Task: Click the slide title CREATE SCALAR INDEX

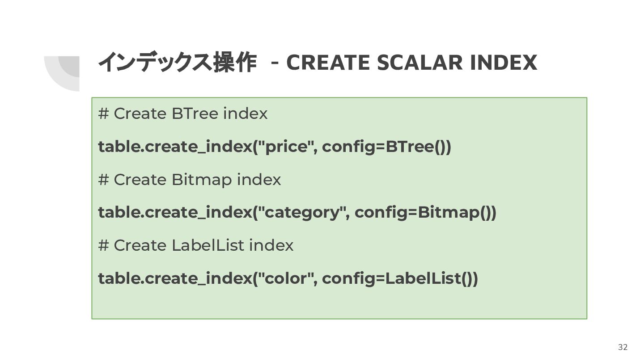Action: (411, 62)
